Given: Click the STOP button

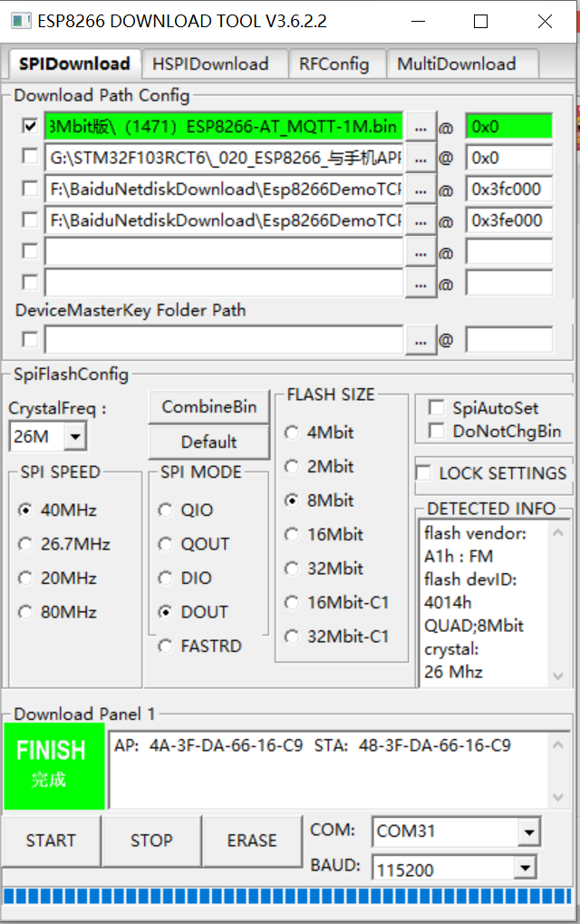Looking at the screenshot, I should tap(152, 841).
